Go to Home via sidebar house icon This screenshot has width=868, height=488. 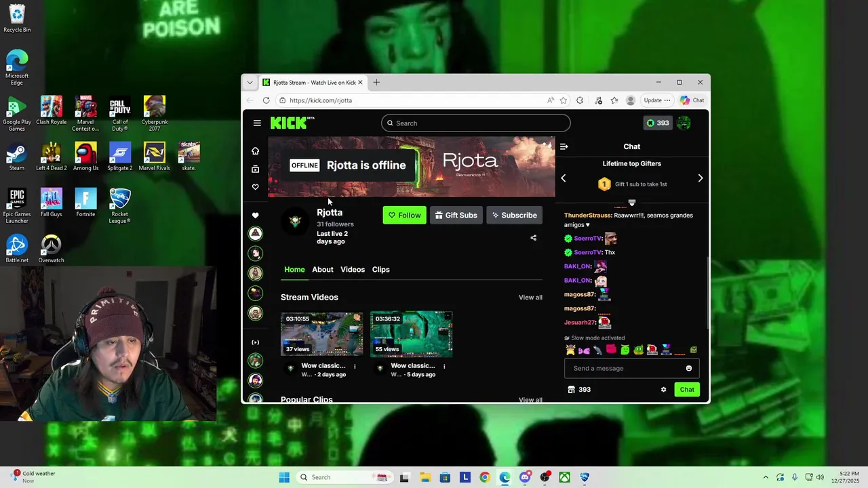(x=255, y=151)
